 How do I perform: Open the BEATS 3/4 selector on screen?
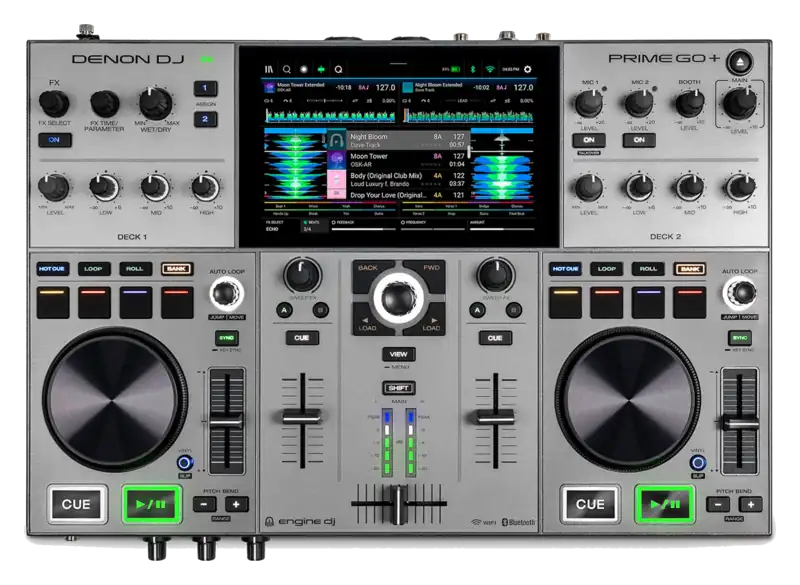point(314,226)
